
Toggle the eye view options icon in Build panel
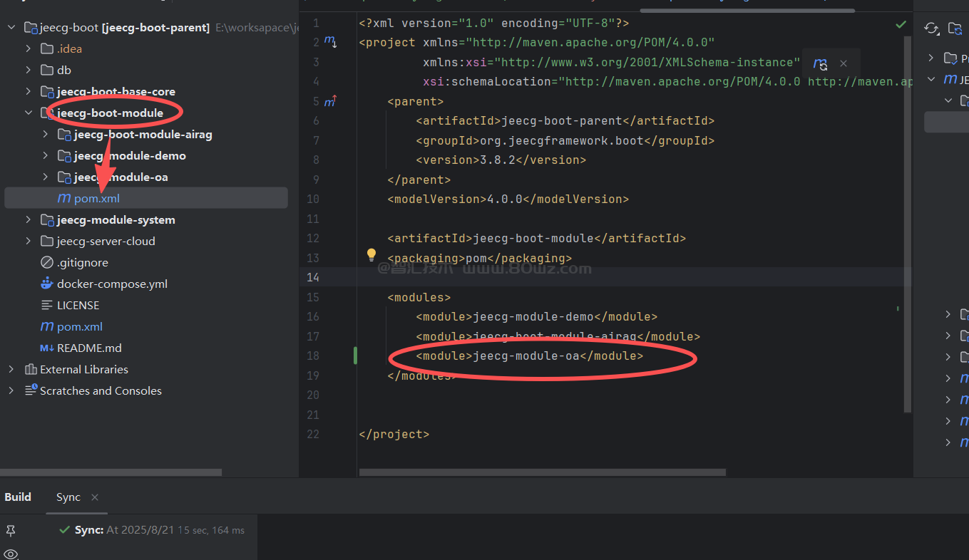click(10, 554)
